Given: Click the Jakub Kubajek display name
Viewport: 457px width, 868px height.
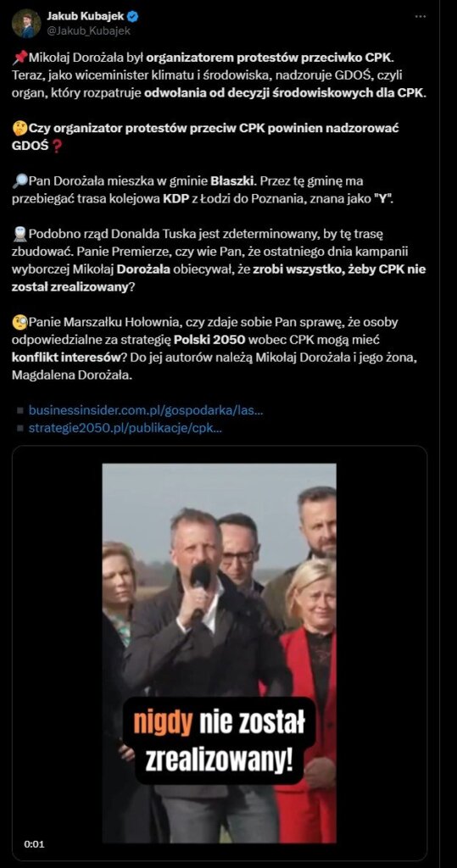Looking at the screenshot, I should click(85, 17).
